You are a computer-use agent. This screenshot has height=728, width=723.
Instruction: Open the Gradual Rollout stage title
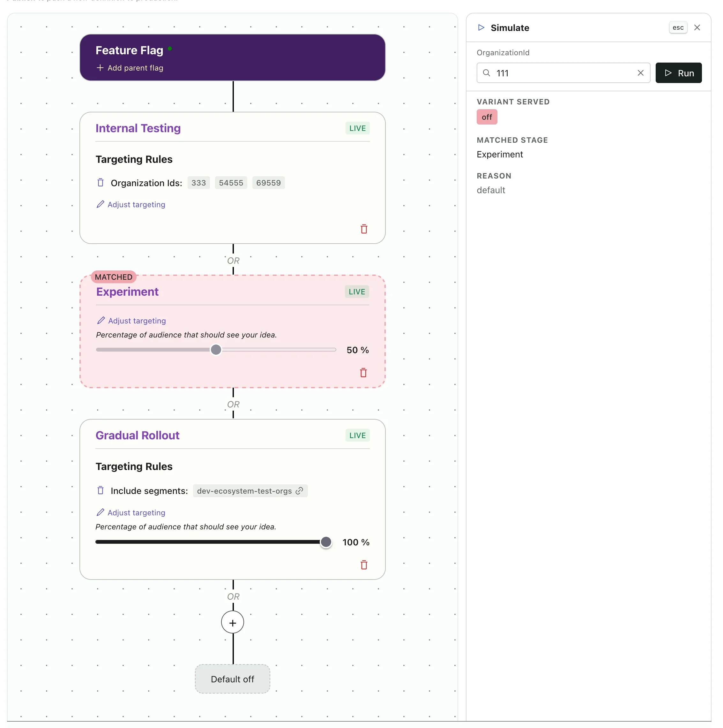click(138, 435)
